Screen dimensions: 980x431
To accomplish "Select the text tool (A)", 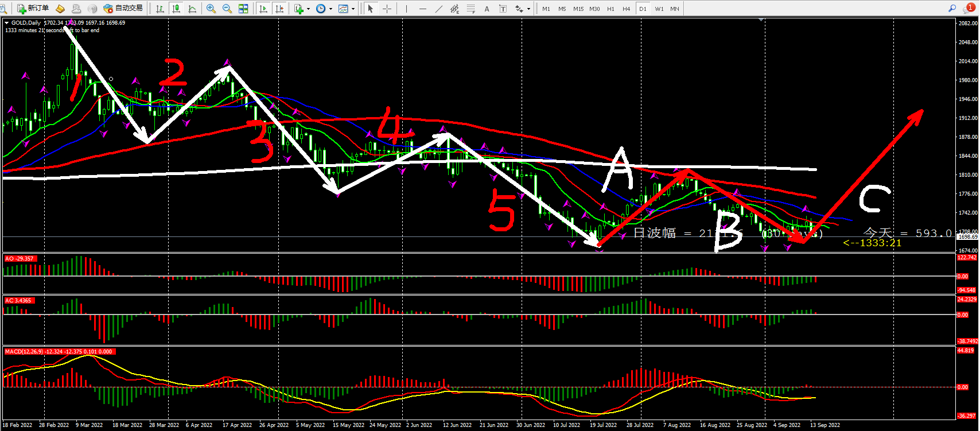I will [x=487, y=9].
